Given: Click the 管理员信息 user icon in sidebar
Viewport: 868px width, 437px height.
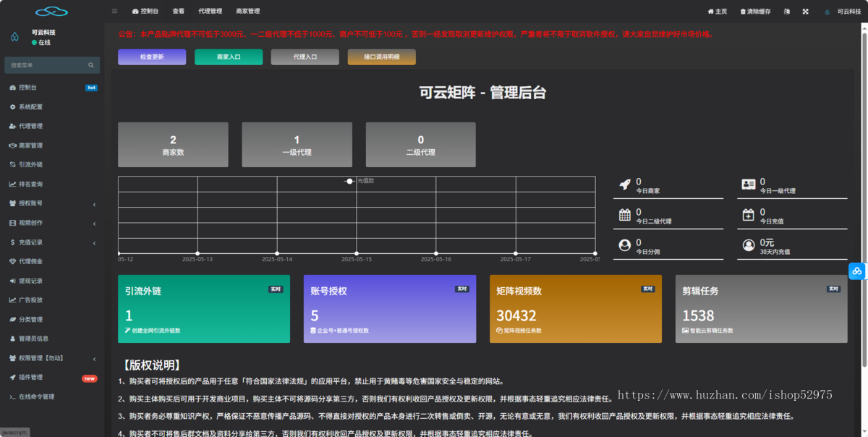Looking at the screenshot, I should click(12, 339).
